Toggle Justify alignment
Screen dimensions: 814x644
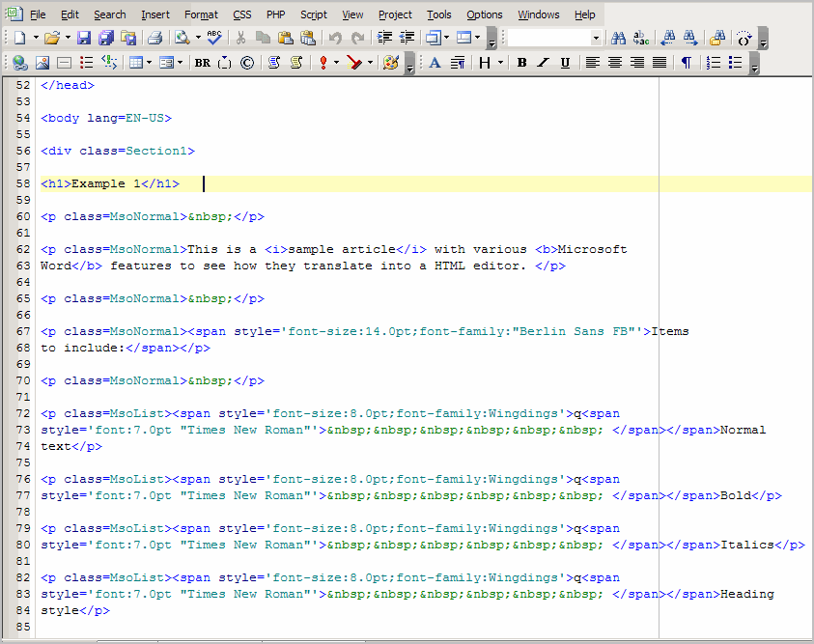point(660,63)
